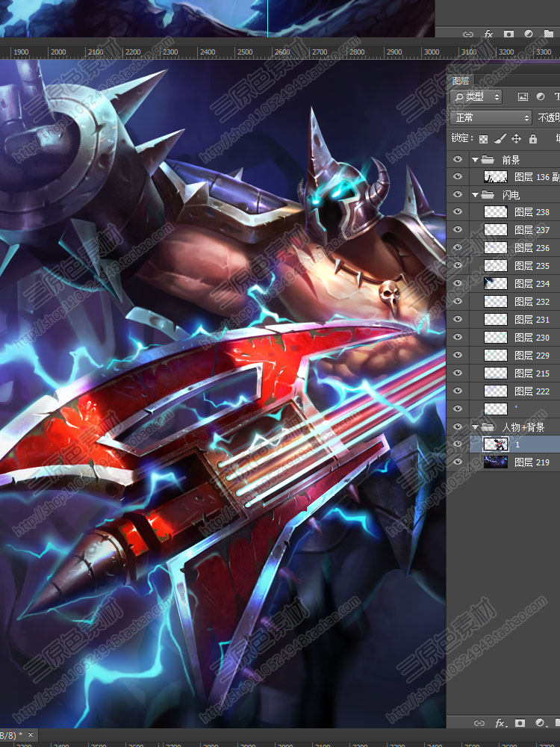Click the 前景 group name
Screen dimensions: 560x747
pos(511,160)
